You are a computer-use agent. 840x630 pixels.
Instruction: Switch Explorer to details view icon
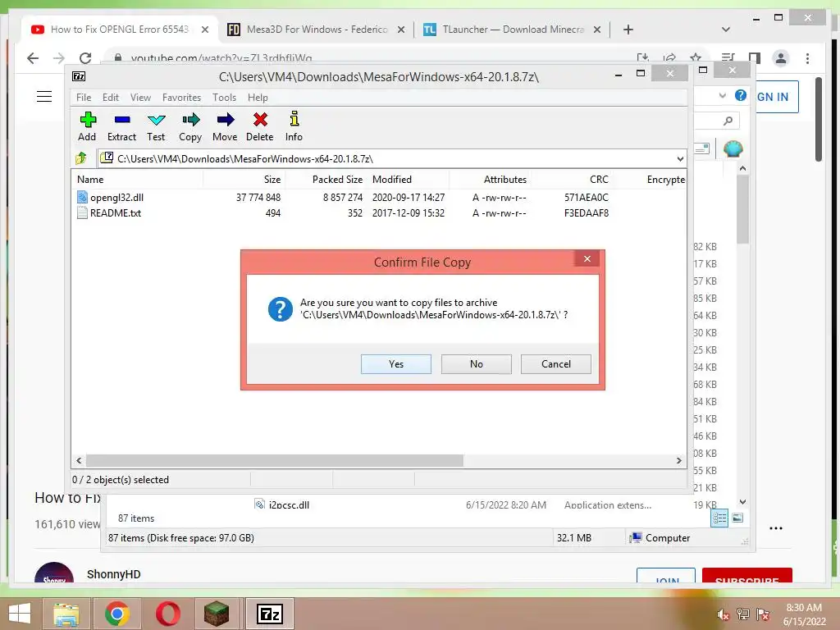click(x=719, y=518)
